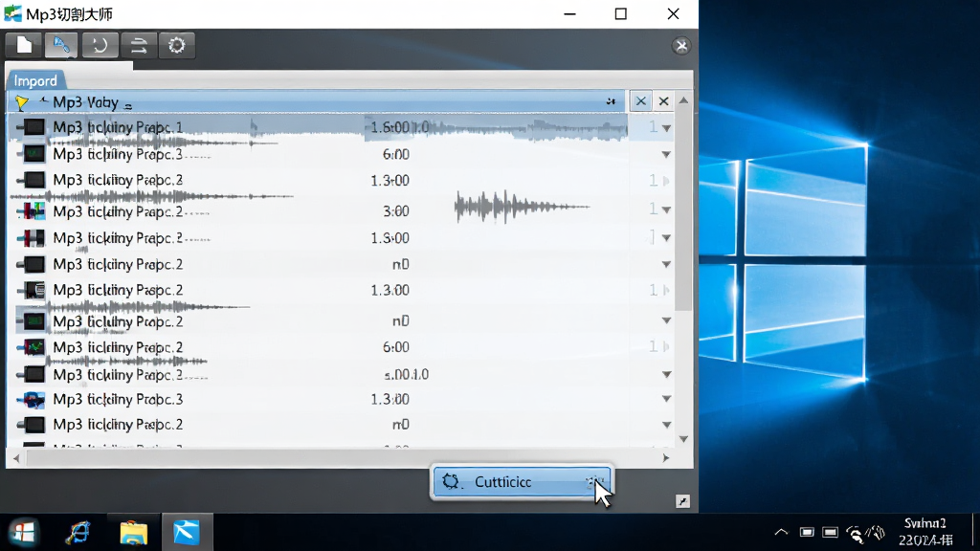Select the cutting tool toolbar icon
980x551 pixels.
coord(61,45)
